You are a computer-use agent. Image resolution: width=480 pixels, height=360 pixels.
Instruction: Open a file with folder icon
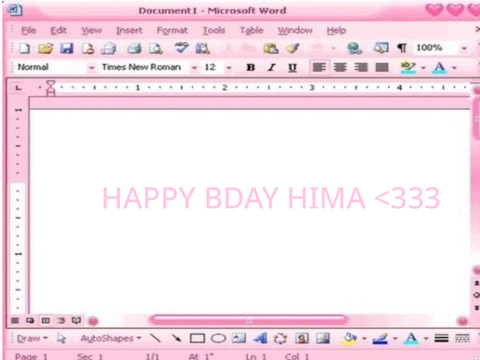coord(45,49)
